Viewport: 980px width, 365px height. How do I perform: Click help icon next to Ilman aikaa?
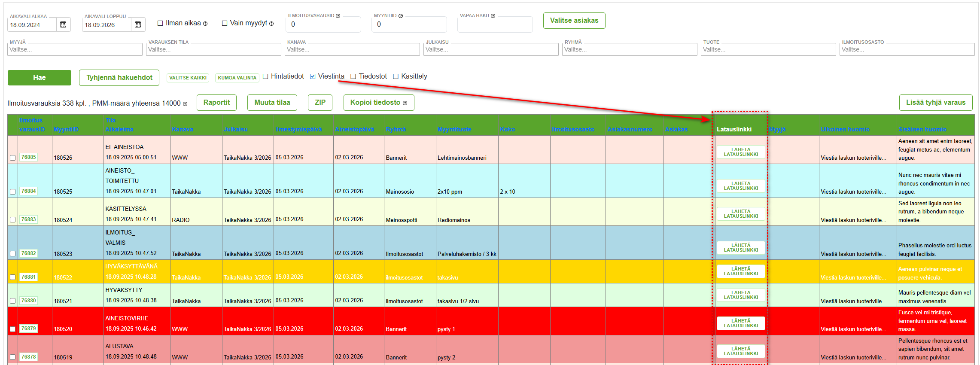click(205, 24)
